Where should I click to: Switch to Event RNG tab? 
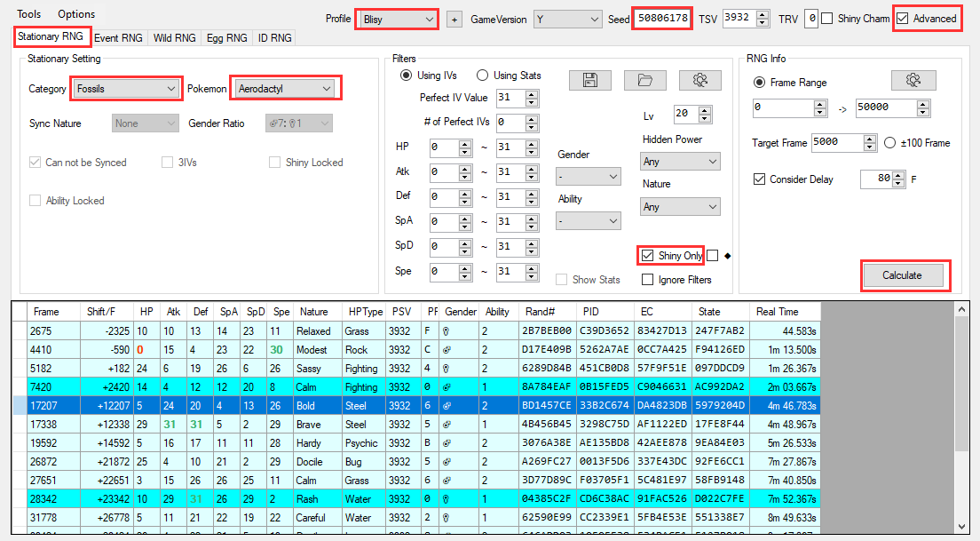click(118, 38)
